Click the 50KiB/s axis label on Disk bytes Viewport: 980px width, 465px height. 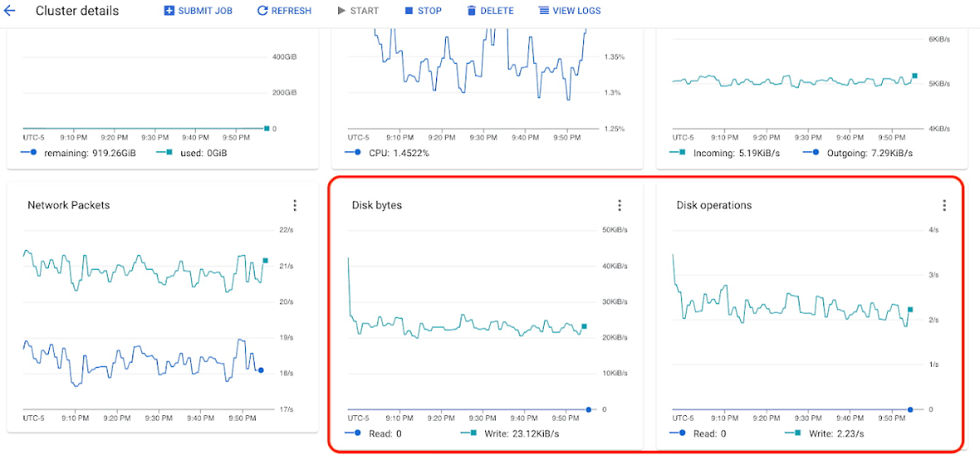coord(614,230)
